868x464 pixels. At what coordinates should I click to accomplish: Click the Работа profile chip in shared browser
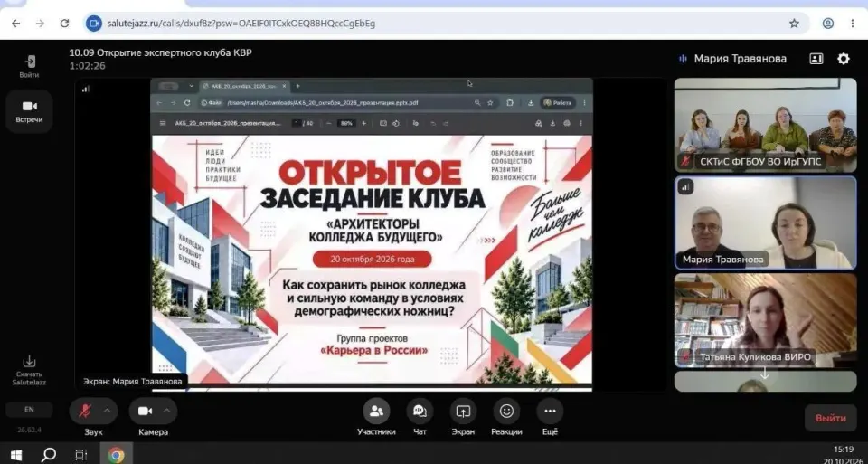tap(559, 103)
